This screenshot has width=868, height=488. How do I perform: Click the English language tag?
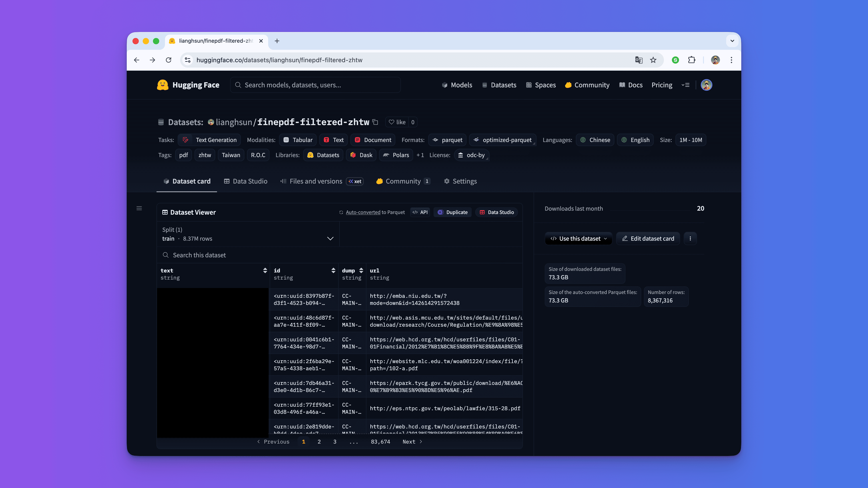(635, 140)
